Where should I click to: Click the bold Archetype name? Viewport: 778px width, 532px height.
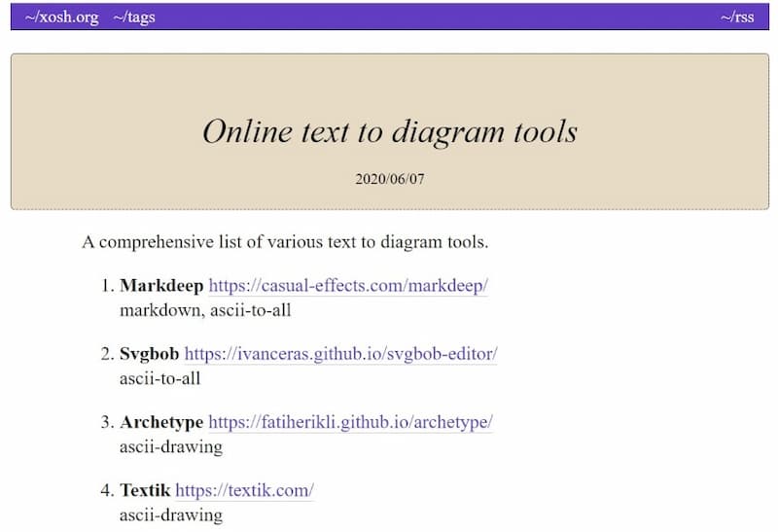161,422
